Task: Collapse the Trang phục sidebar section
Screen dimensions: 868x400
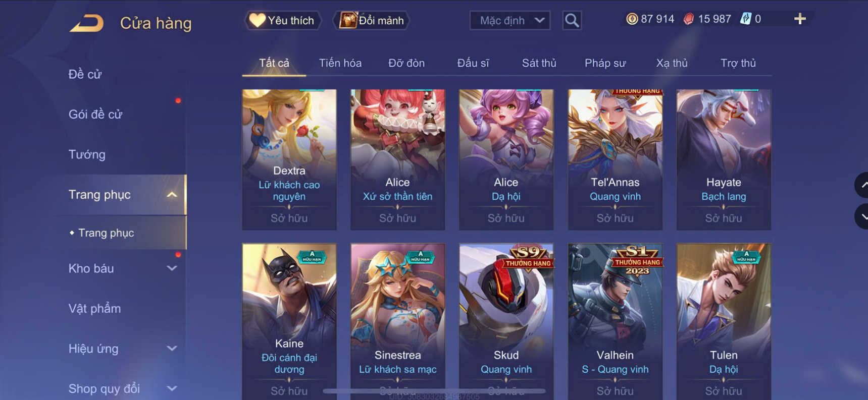Action: tap(172, 195)
